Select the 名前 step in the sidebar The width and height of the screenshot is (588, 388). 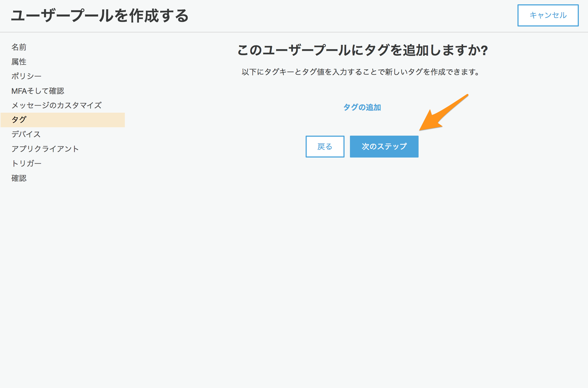(18, 47)
